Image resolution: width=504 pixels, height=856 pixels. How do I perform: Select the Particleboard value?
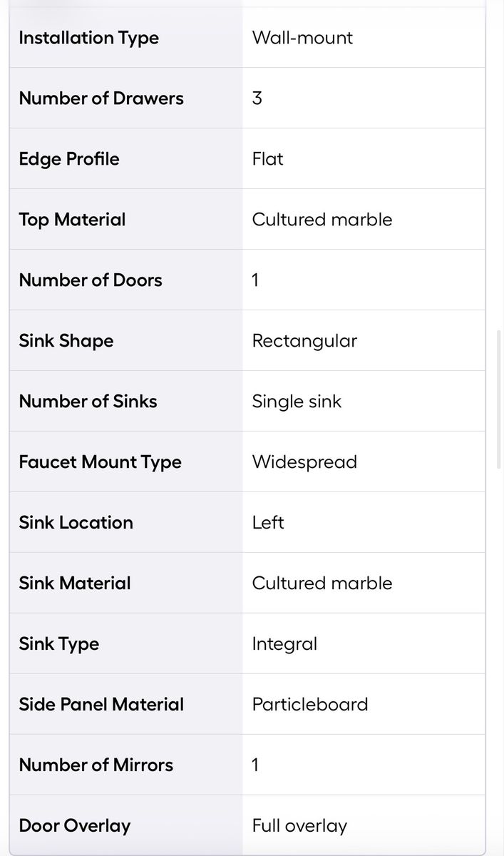click(x=310, y=705)
